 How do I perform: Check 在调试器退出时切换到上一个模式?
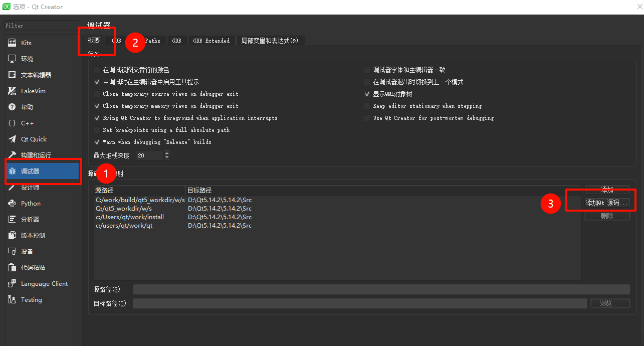(367, 82)
